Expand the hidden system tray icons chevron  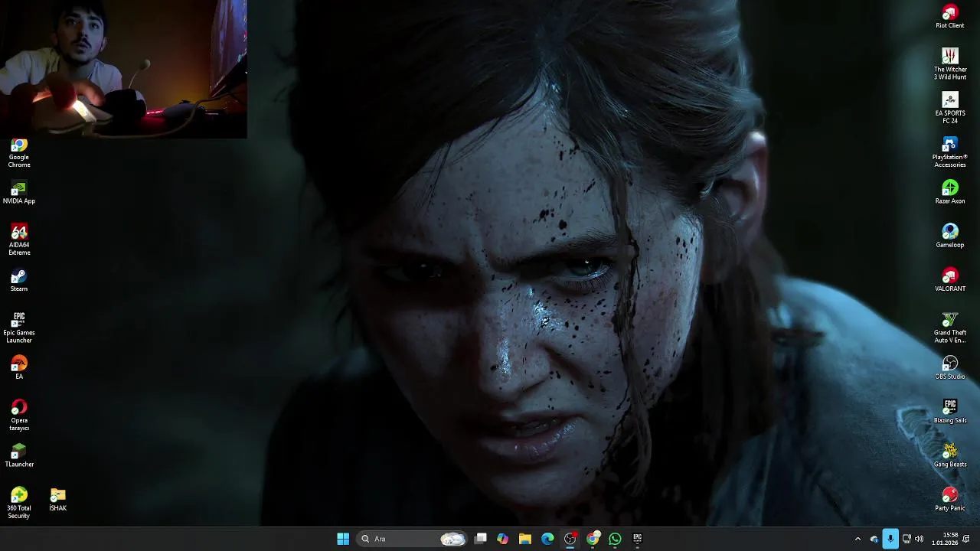857,539
